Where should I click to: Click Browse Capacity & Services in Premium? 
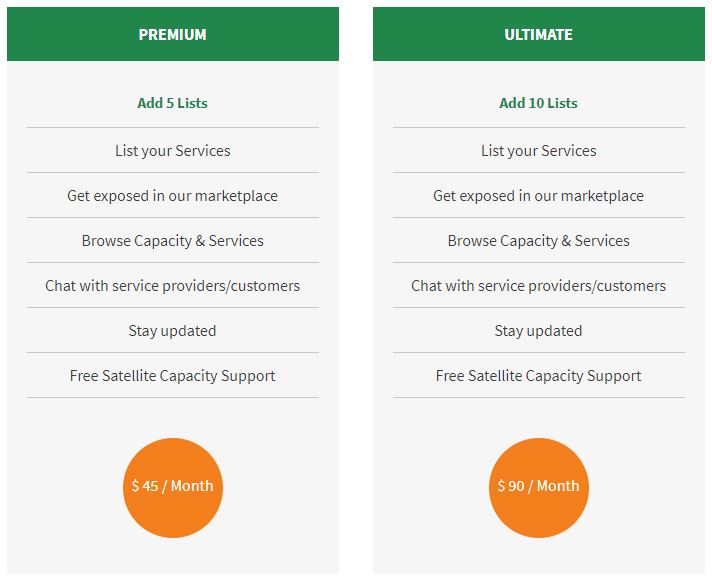pos(173,241)
